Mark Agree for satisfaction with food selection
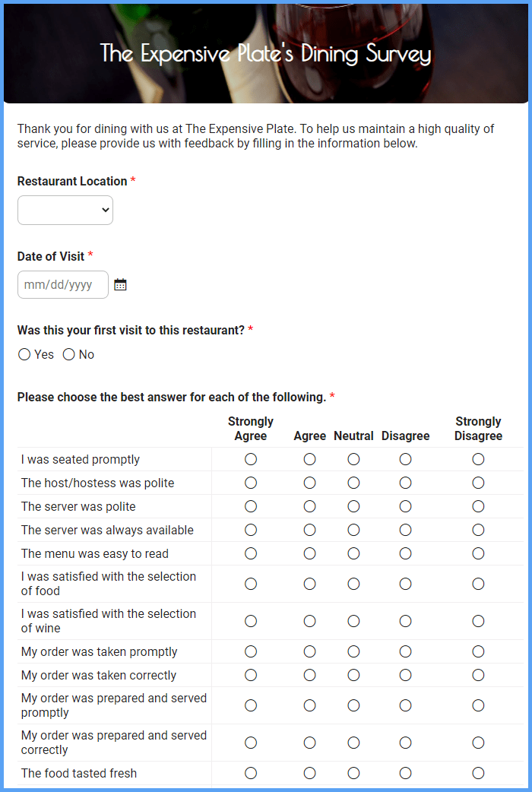The height and width of the screenshot is (792, 532). pyautogui.click(x=309, y=584)
